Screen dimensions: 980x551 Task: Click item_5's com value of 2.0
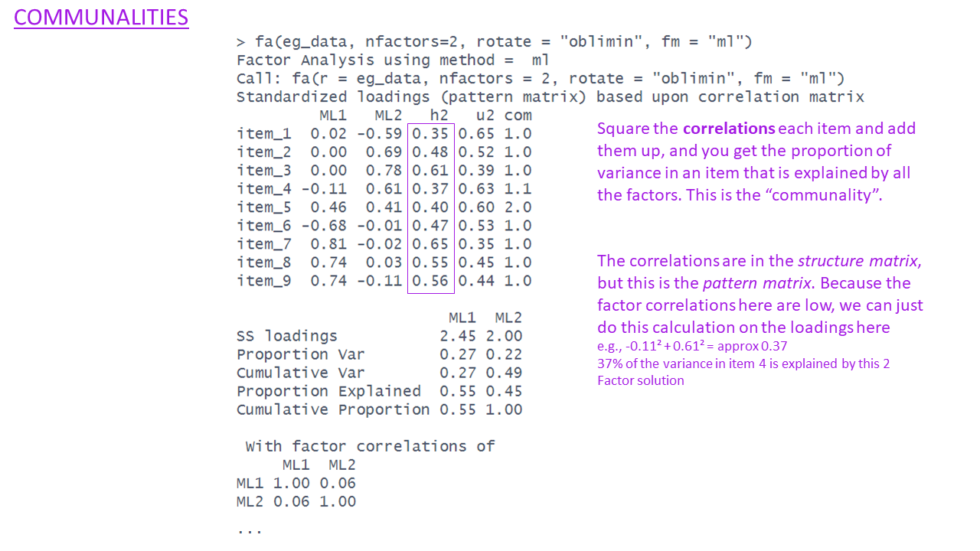(x=518, y=207)
